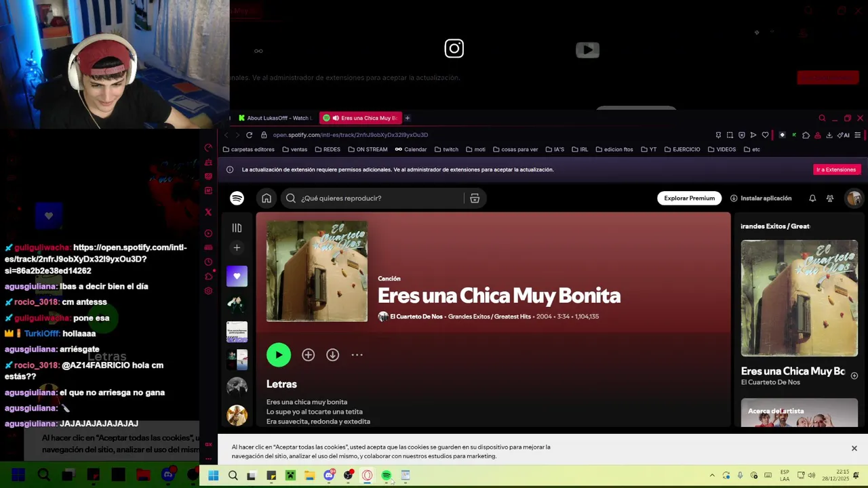Select the Eres una Chica Muy Bonita tab
The height and width of the screenshot is (488, 868).
pos(361,118)
